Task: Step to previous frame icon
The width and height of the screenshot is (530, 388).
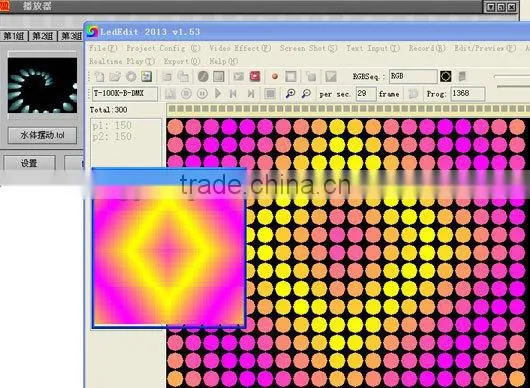Action: point(234,94)
